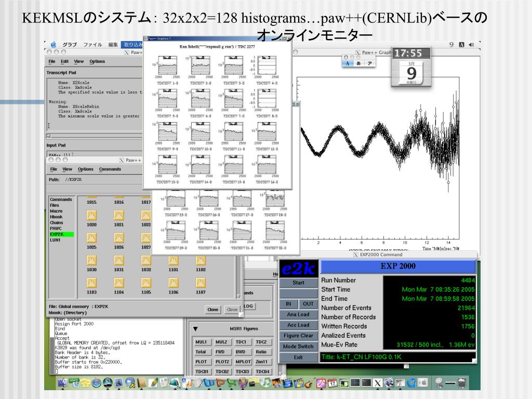Click the Start button in EXP2000
This screenshot has height=399, width=532.
299,283
